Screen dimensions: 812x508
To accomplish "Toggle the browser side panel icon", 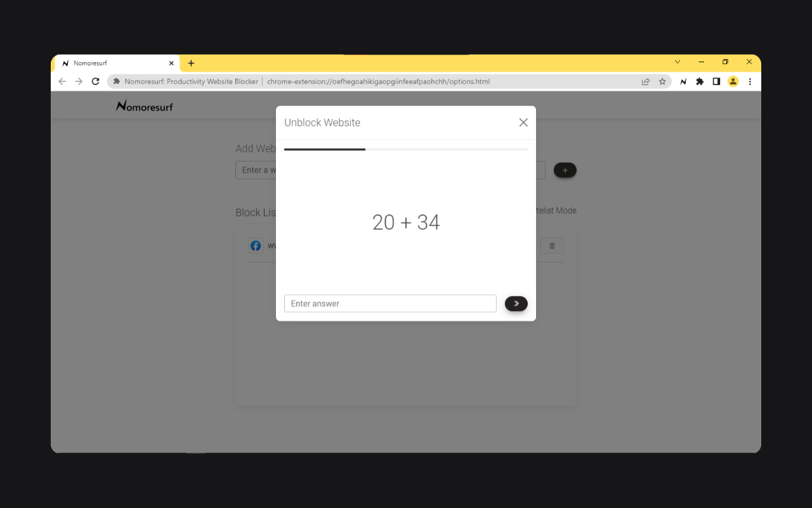I will [716, 81].
